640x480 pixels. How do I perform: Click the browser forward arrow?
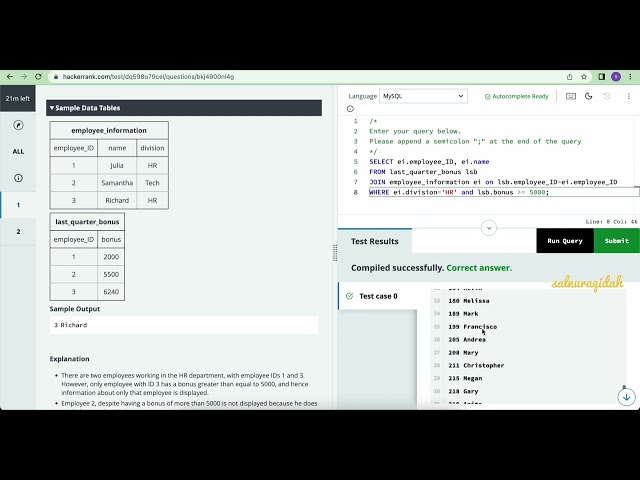24,77
